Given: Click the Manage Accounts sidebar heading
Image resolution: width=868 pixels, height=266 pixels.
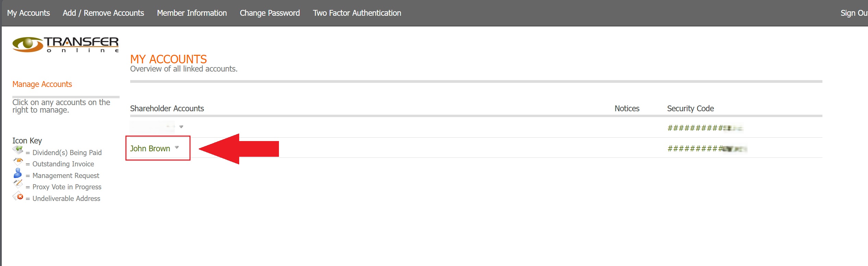Looking at the screenshot, I should (x=42, y=84).
